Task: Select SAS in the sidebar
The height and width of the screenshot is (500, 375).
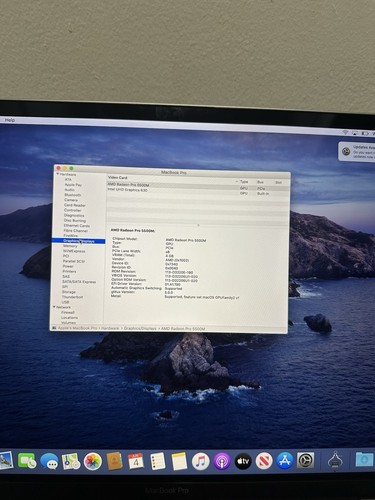Action: pos(66,276)
